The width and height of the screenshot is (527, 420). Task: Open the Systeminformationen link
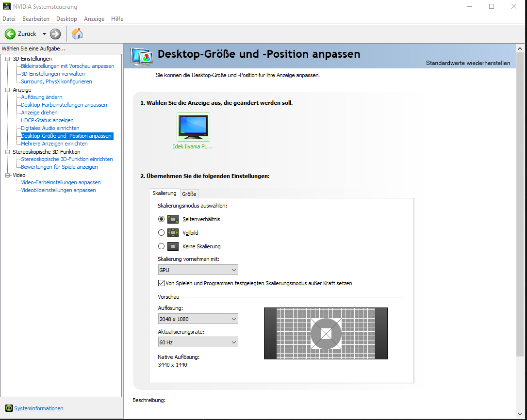click(x=39, y=408)
